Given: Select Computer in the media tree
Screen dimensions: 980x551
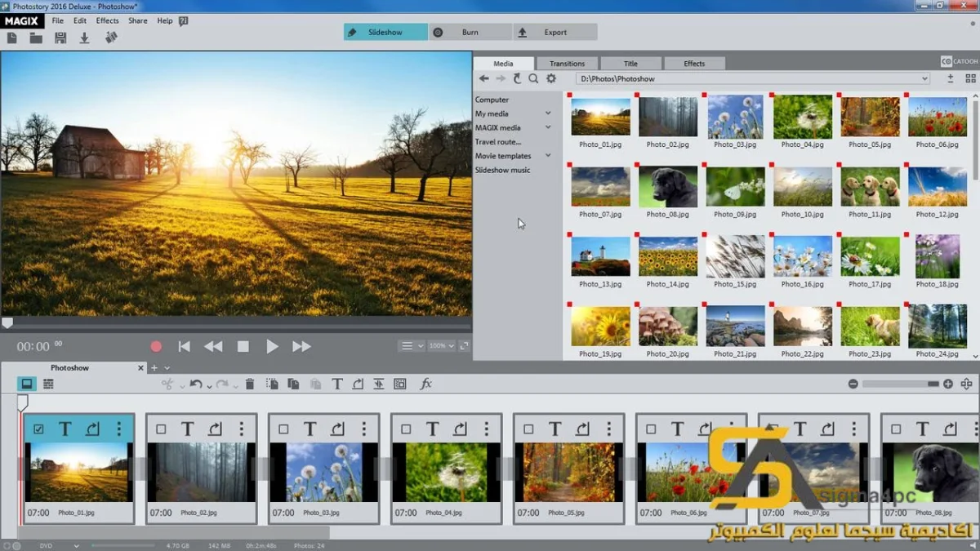Looking at the screenshot, I should coord(492,100).
